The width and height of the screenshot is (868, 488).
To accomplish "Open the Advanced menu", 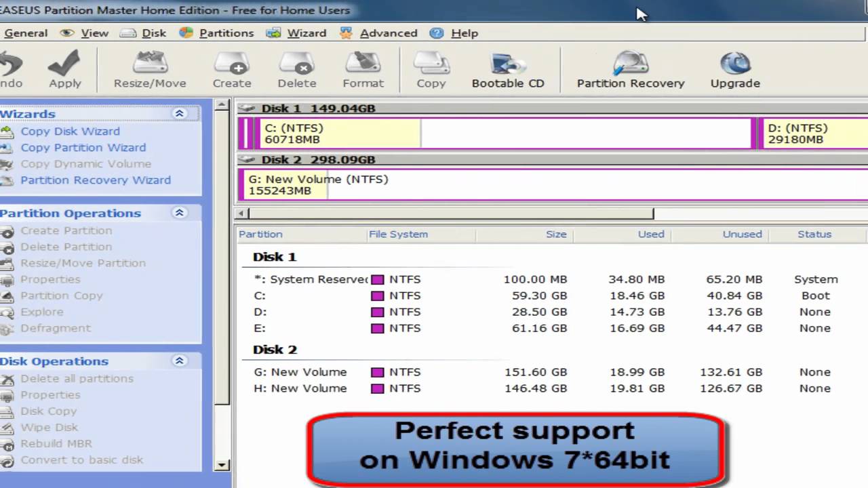I will (378, 33).
